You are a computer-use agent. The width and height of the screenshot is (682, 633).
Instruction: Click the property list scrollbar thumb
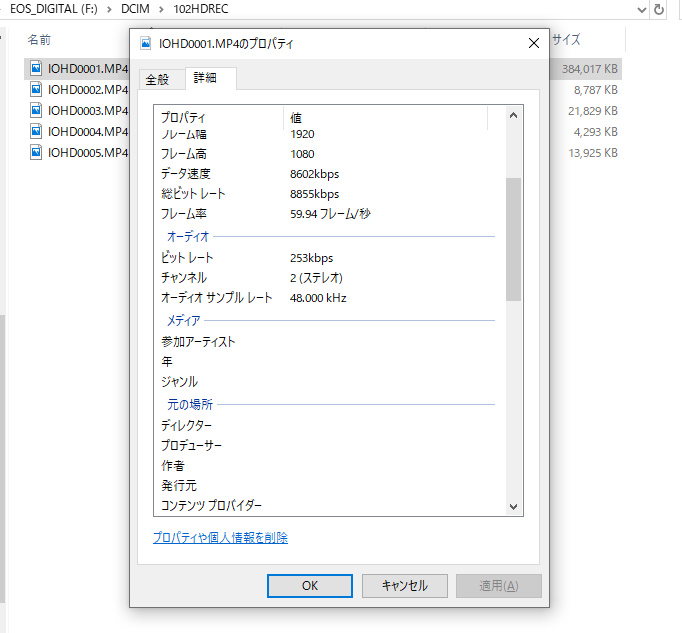[514, 239]
